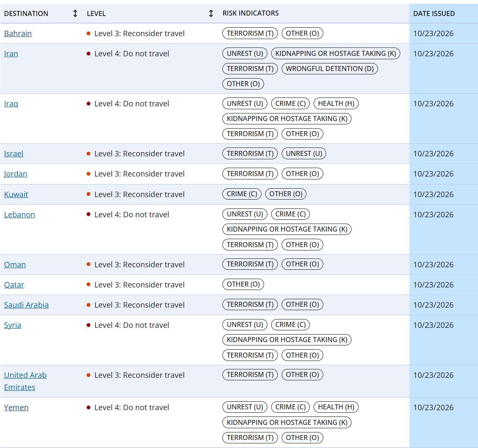
Task: Click the date issued for Yemen
Action: (433, 408)
